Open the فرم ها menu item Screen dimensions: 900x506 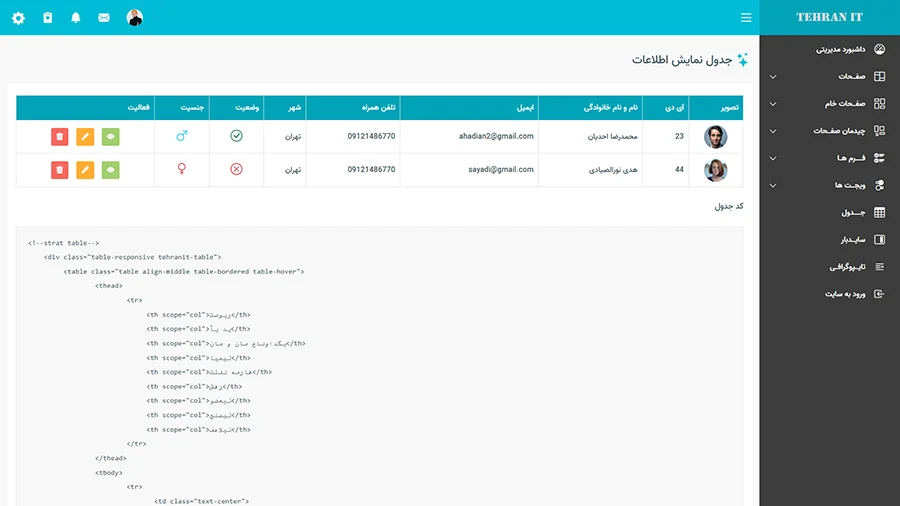[x=851, y=158]
